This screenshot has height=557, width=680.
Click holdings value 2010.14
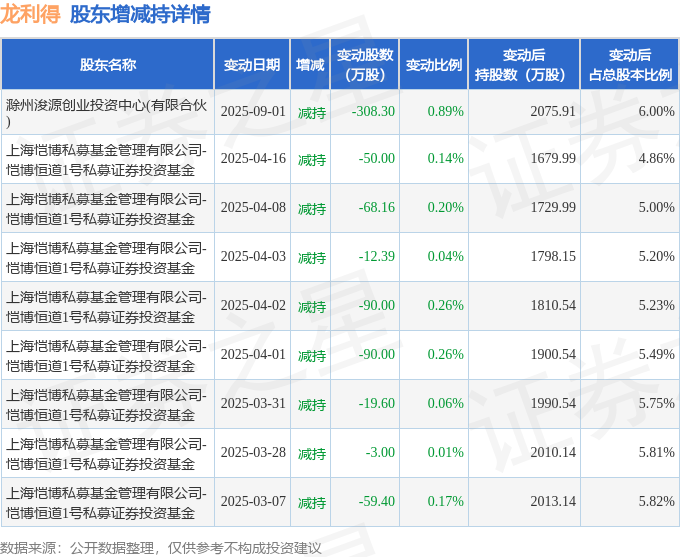(553, 452)
